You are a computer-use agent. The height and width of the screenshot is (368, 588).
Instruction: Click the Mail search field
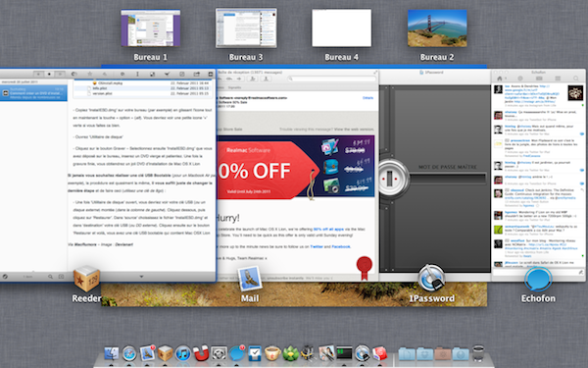[x=332, y=79]
